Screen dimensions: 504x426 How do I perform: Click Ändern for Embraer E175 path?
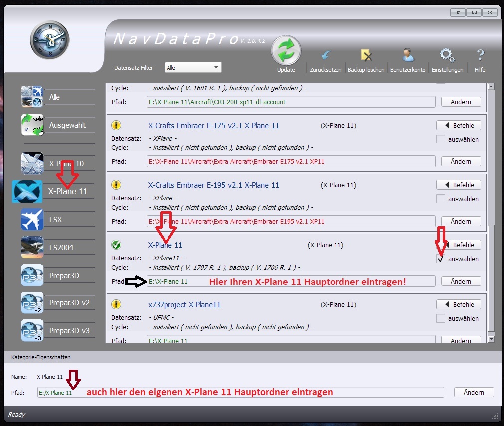461,161
